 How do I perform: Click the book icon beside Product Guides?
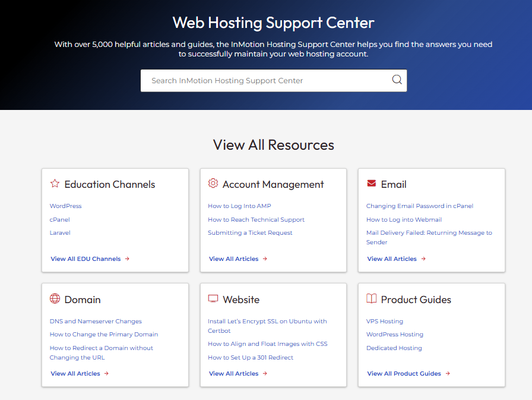[x=372, y=298]
